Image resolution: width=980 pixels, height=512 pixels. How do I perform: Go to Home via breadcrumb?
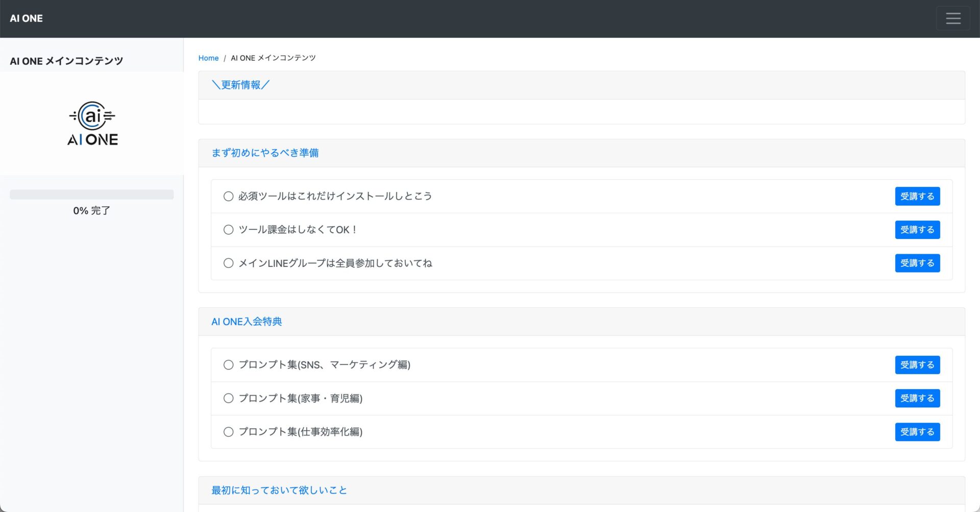click(208, 58)
